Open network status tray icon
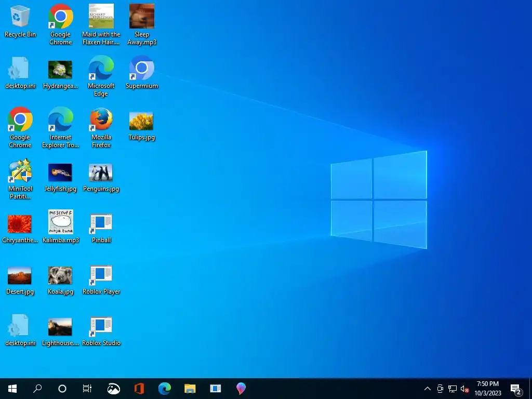532x399 pixels. pos(453,389)
